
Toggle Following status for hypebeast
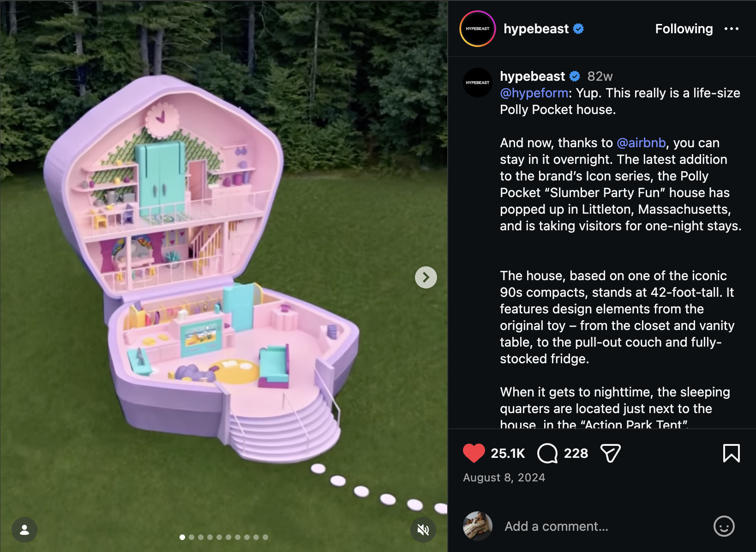pos(684,29)
